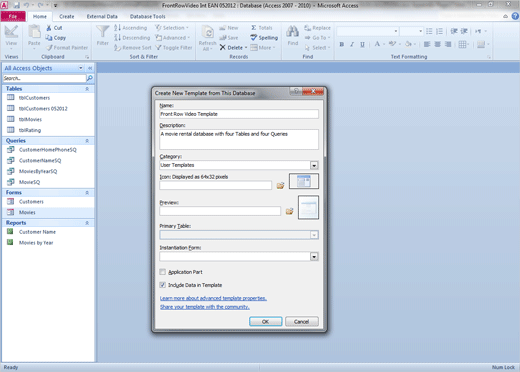The image size is (520, 372).
Task: Collapse navigation pane with shutter button
Action: pos(90,68)
